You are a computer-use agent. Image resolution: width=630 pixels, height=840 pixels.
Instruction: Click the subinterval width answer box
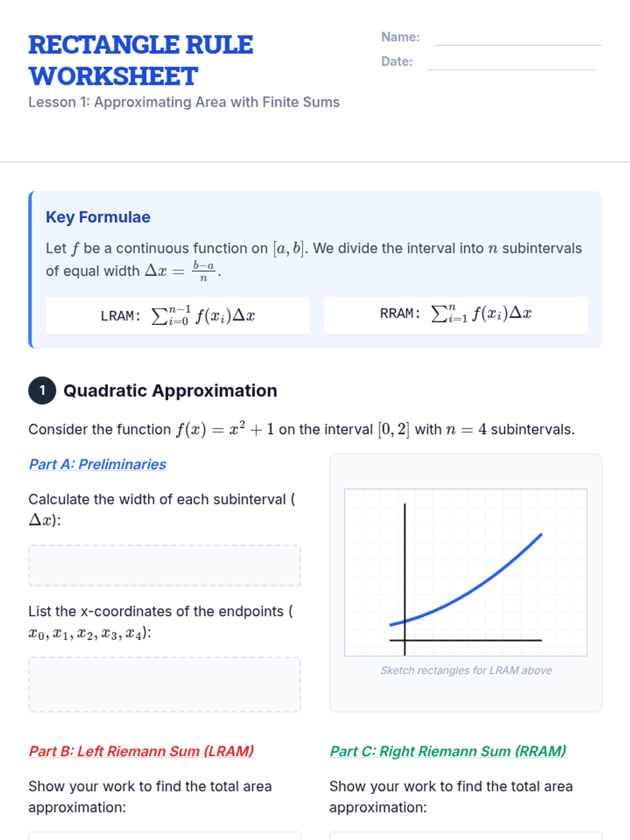pyautogui.click(x=164, y=565)
